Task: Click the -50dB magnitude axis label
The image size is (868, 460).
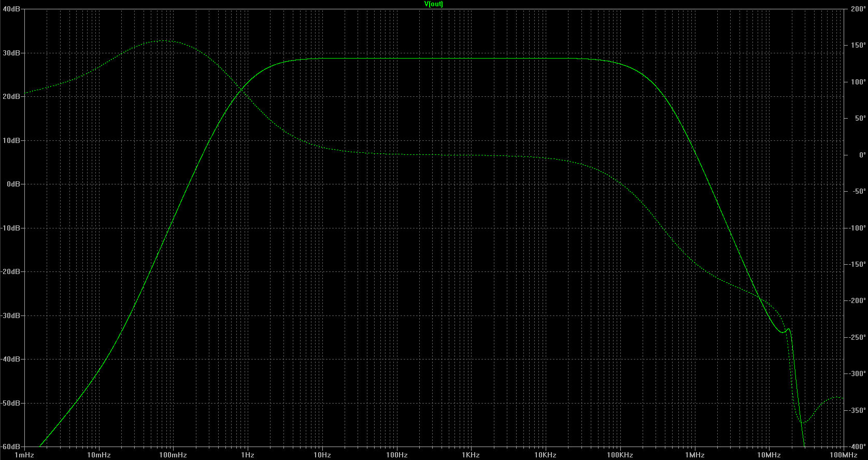Action: pyautogui.click(x=10, y=403)
